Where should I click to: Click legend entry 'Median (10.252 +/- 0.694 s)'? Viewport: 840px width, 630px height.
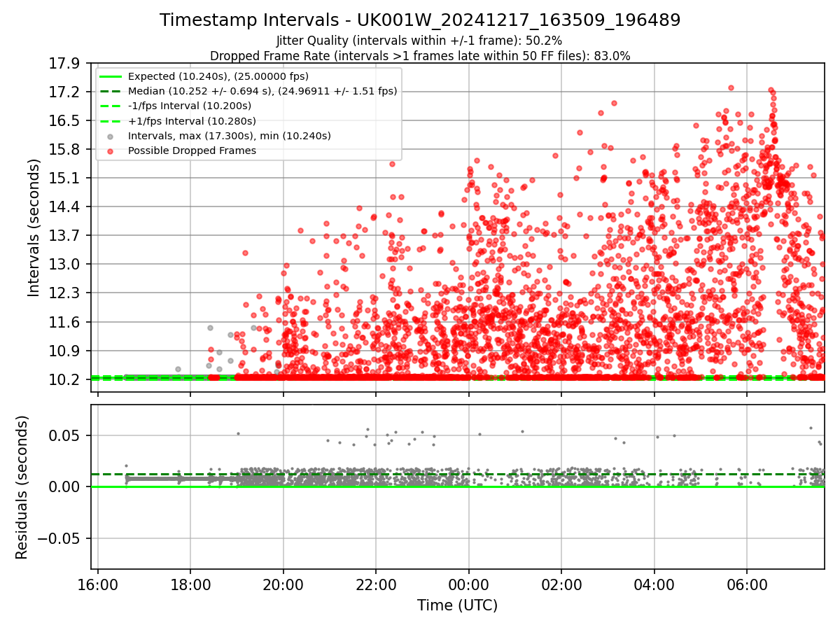pos(262,91)
